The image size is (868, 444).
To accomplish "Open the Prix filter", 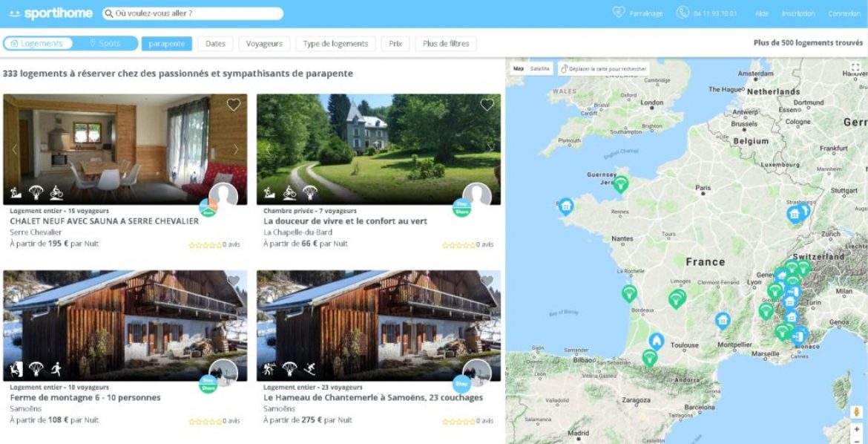I will (395, 44).
